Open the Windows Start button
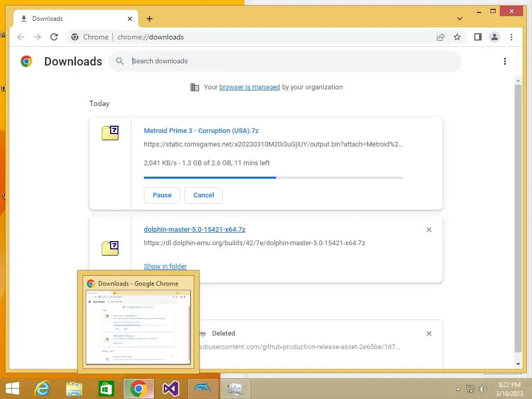The width and height of the screenshot is (532, 399). [12, 389]
